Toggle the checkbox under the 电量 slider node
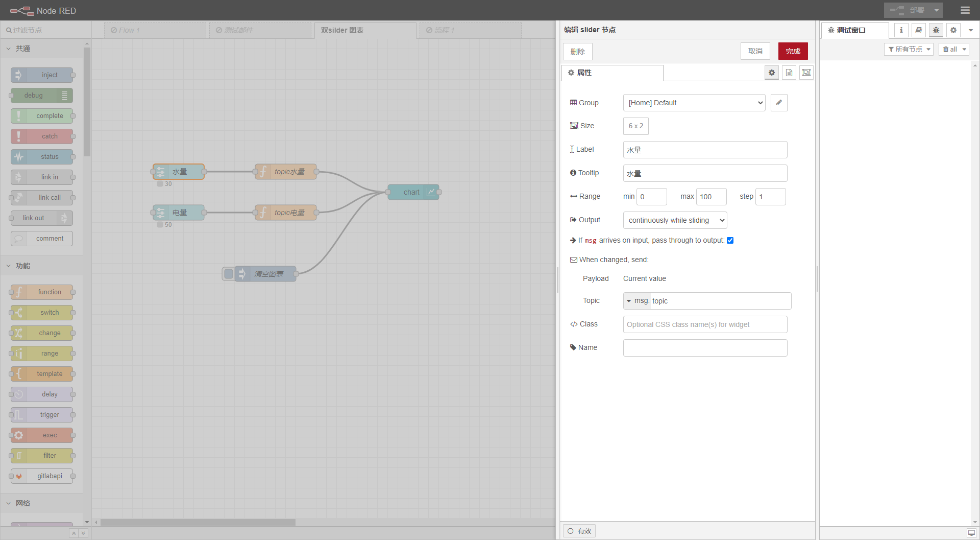Screen dimensions: 980x540 tap(160, 225)
